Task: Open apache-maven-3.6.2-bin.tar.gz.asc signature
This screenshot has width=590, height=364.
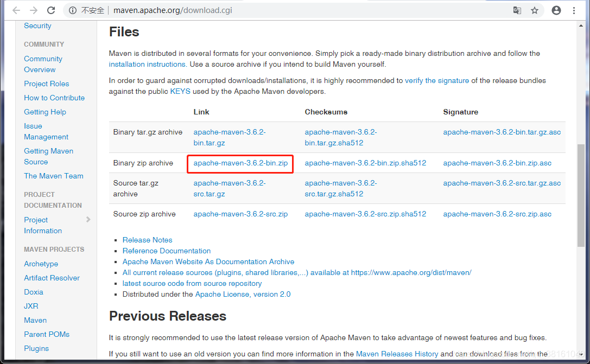Action: (x=502, y=132)
